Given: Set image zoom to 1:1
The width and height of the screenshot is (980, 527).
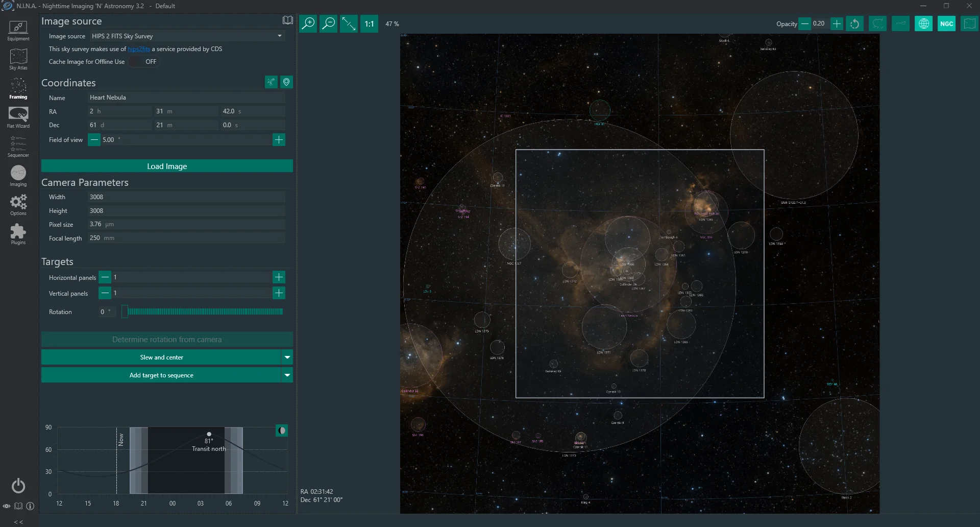Looking at the screenshot, I should click(370, 23).
